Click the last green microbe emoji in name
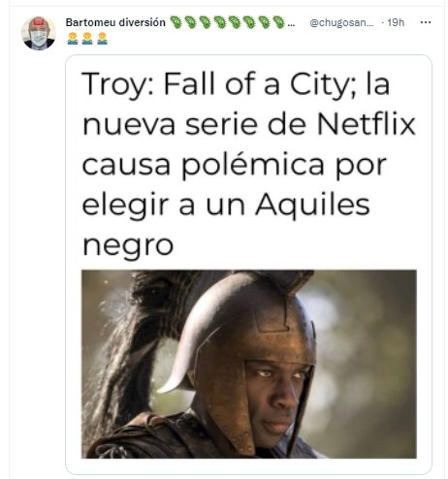The height and width of the screenshot is (479, 448). 278,22
